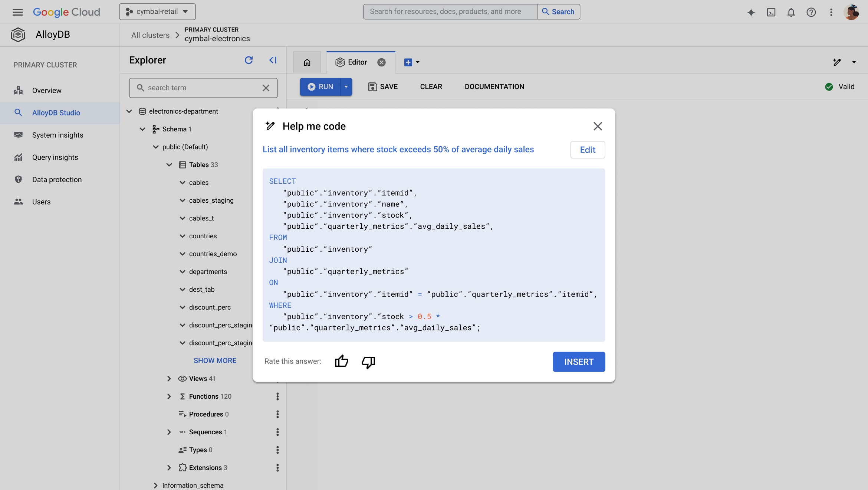Collapse the Explorer panel with arrow icon

(273, 60)
